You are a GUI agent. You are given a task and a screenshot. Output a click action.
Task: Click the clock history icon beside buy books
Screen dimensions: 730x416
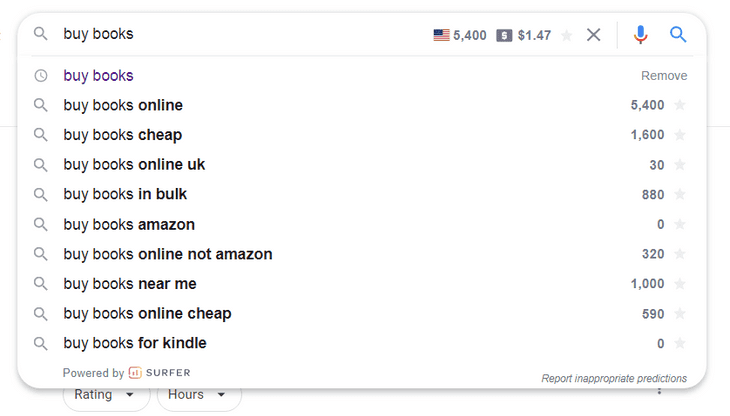coord(41,76)
